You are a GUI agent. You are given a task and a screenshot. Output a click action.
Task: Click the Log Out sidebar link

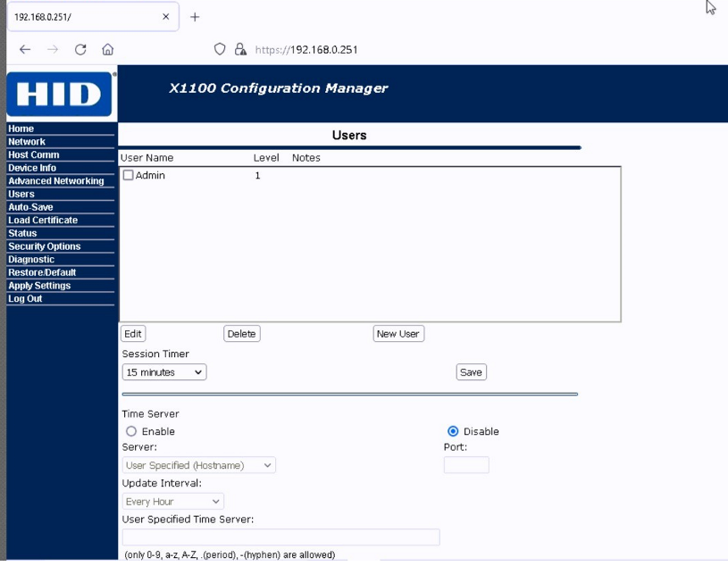[25, 299]
